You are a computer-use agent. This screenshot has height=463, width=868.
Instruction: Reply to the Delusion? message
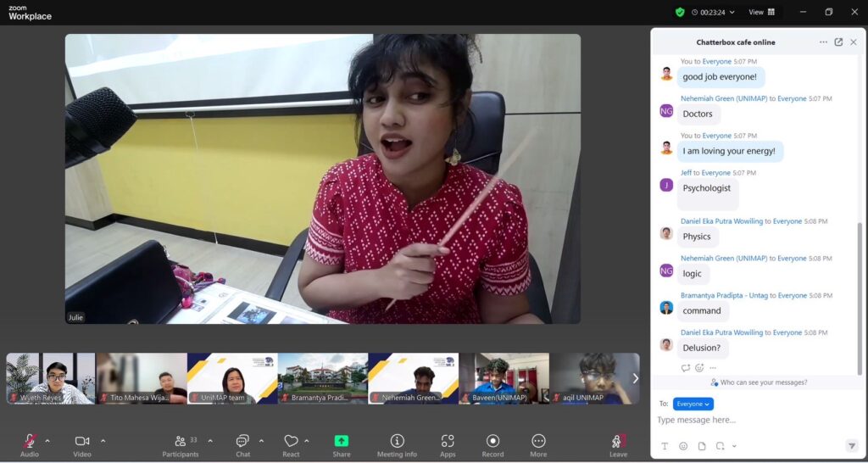pos(685,368)
